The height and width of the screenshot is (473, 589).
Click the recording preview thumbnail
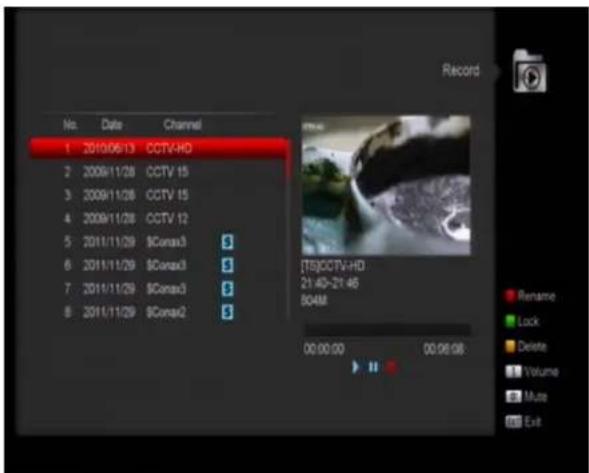tap(386, 185)
